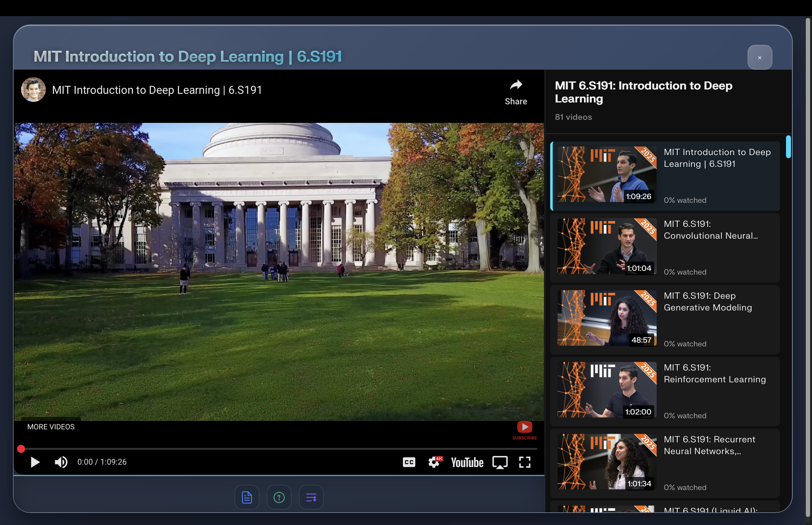Open the video settings gear icon
The width and height of the screenshot is (812, 525).
(x=434, y=462)
